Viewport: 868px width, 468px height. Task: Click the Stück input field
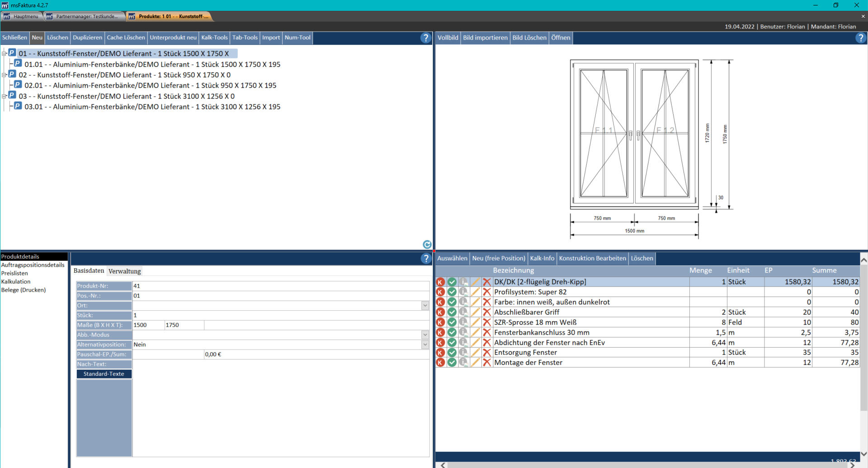280,316
